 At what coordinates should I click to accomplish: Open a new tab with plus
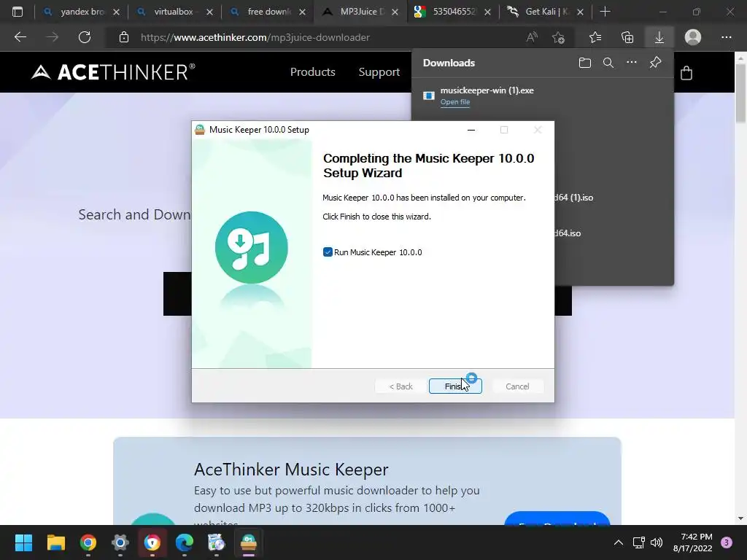[x=605, y=12]
